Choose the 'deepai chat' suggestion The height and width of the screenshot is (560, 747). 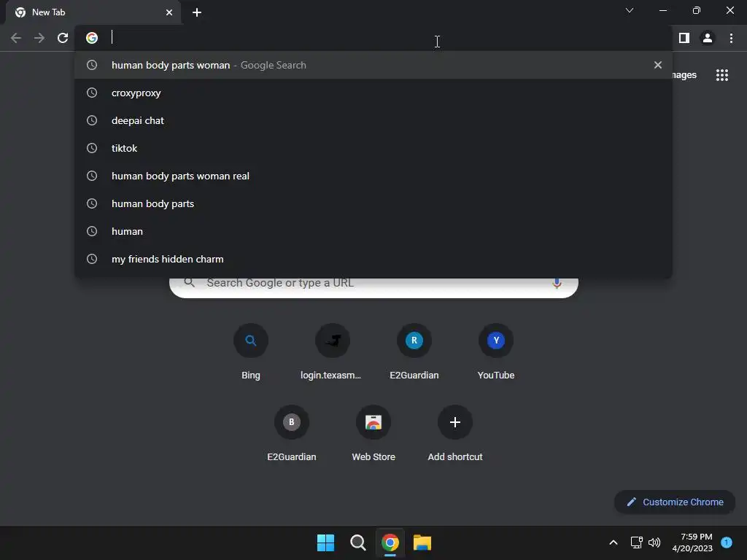pos(373,120)
